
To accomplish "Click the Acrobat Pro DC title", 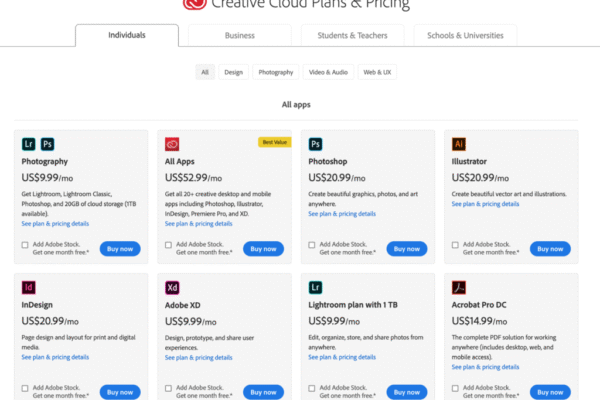I will [479, 305].
